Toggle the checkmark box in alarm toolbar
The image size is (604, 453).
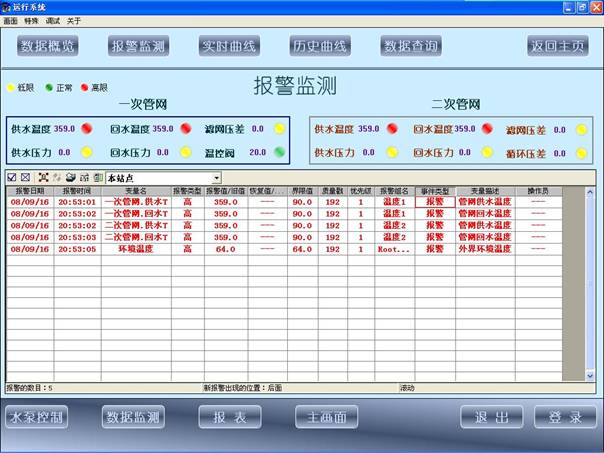(x=12, y=177)
